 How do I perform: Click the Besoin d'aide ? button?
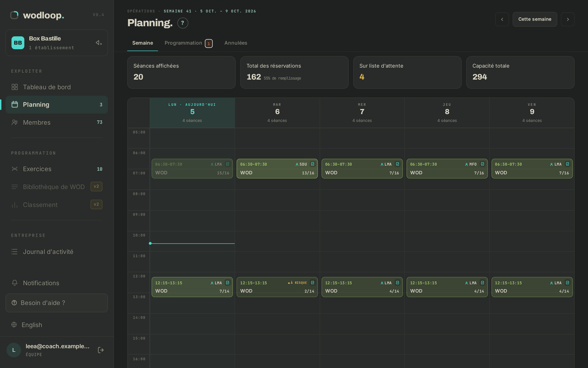click(57, 303)
